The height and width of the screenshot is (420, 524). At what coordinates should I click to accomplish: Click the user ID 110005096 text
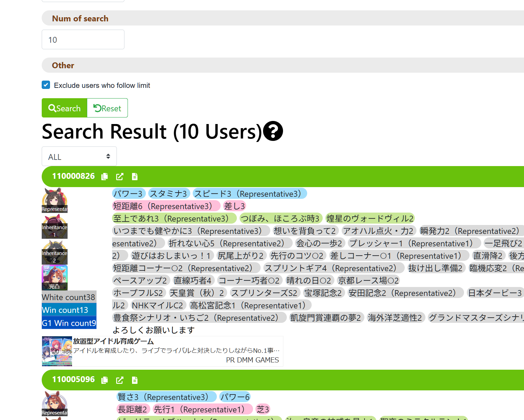pyautogui.click(x=73, y=379)
